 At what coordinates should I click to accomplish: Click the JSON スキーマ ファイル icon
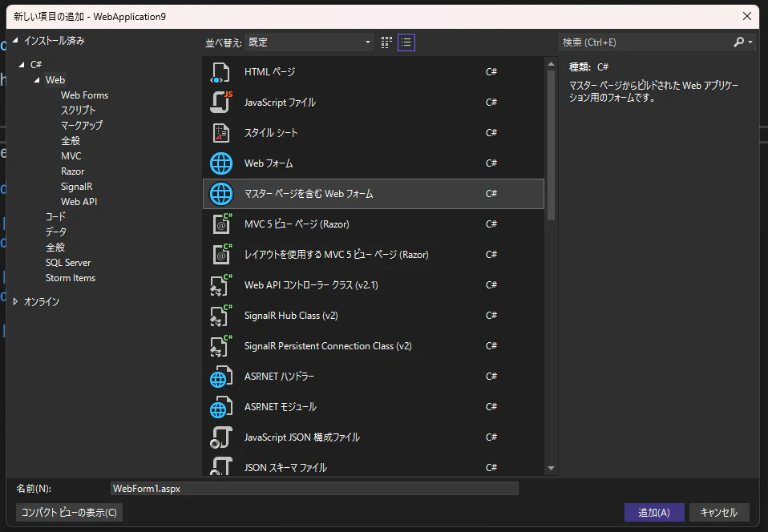(x=221, y=466)
